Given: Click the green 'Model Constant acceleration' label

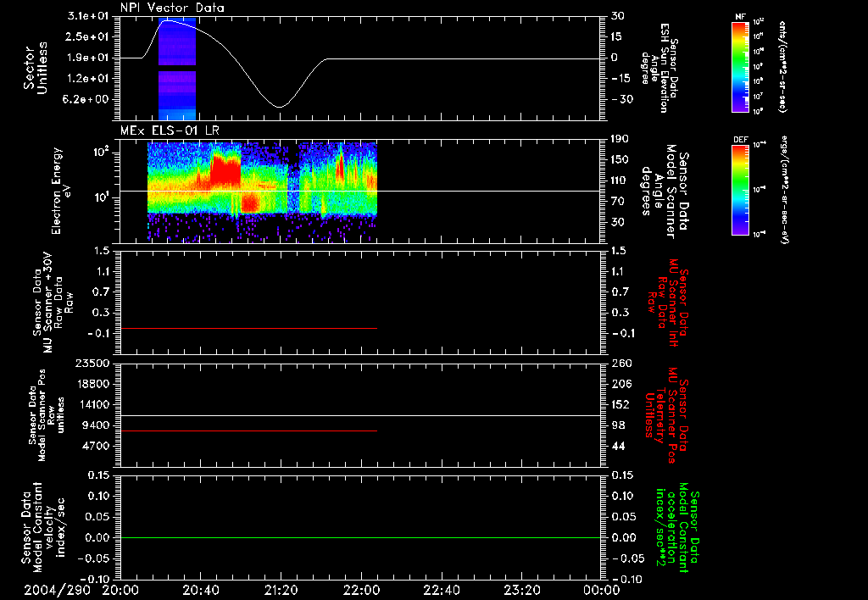Looking at the screenshot, I should tap(677, 528).
